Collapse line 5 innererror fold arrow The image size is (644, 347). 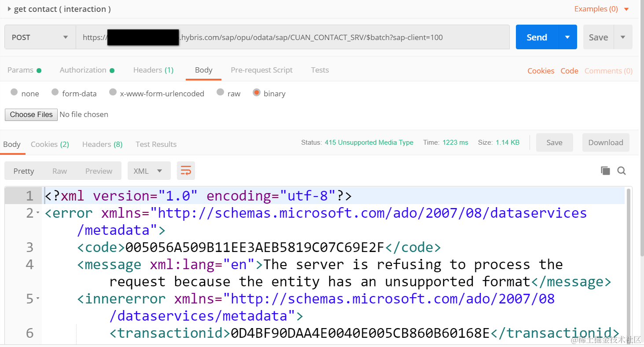point(38,299)
